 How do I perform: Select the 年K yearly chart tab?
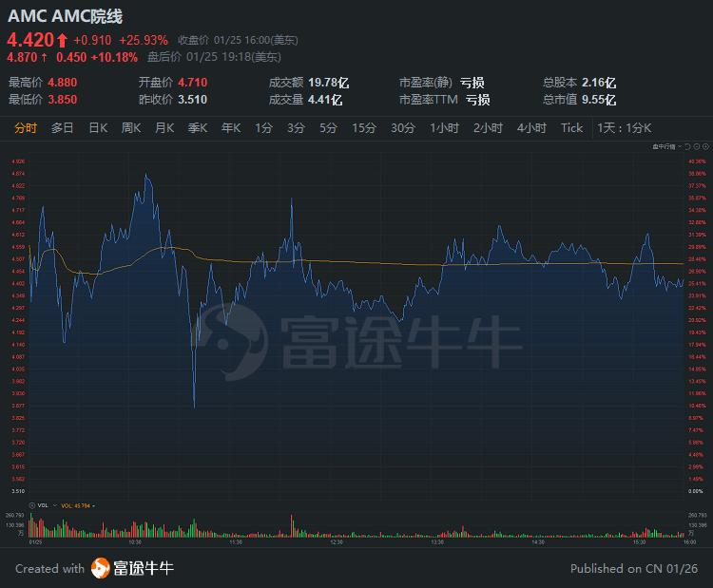[231, 128]
